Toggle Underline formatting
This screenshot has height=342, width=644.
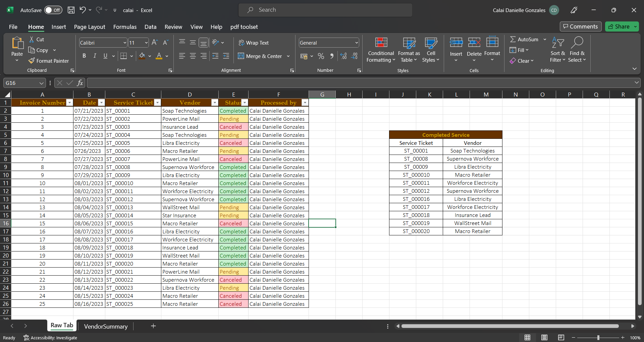coord(105,56)
